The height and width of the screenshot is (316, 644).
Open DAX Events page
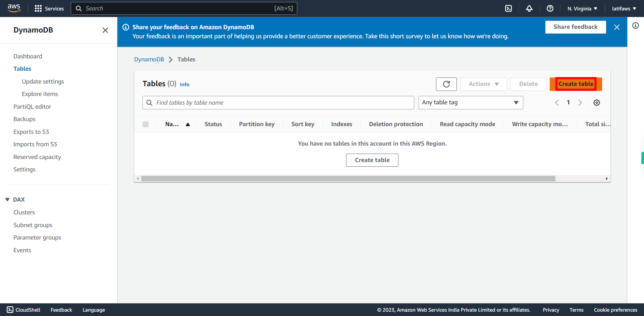tap(22, 250)
